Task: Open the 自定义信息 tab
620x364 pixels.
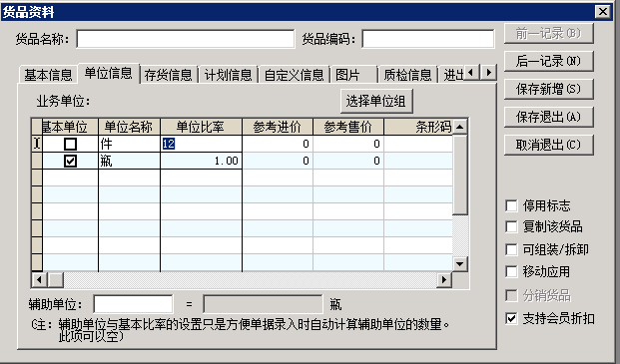Action: tap(294, 75)
